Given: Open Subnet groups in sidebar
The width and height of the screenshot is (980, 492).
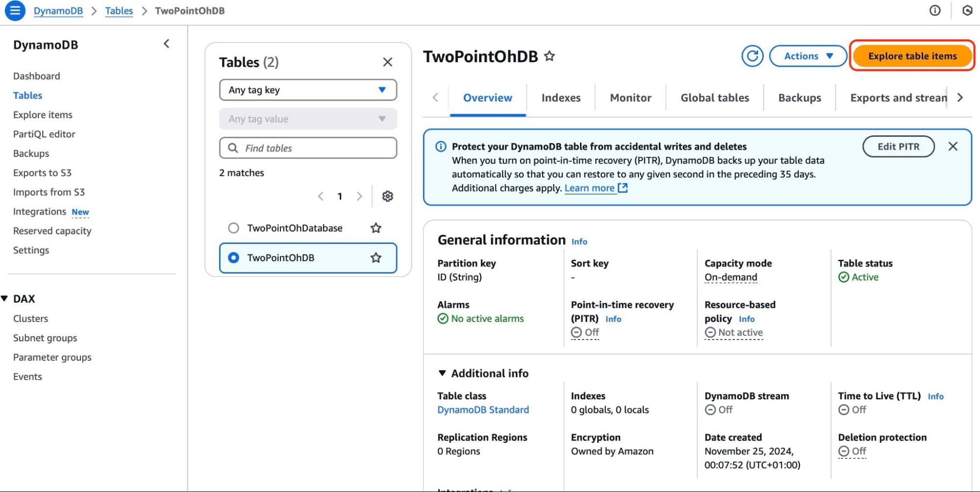Looking at the screenshot, I should point(45,338).
